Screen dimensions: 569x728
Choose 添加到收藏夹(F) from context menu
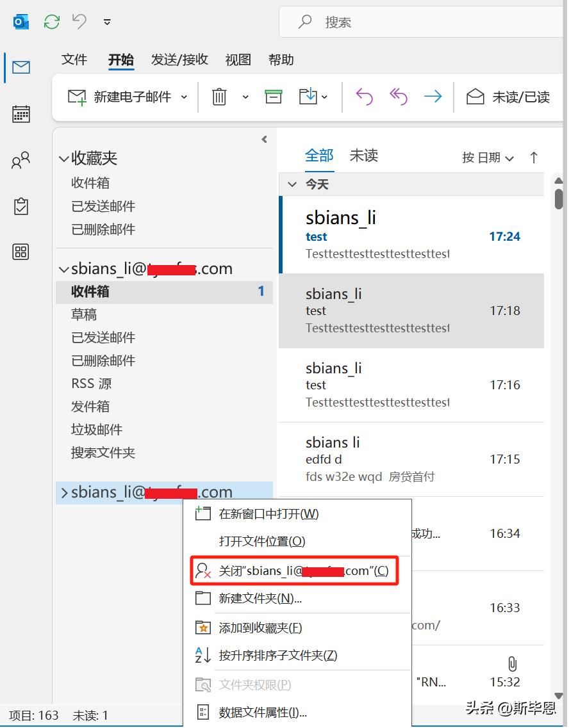[297, 628]
